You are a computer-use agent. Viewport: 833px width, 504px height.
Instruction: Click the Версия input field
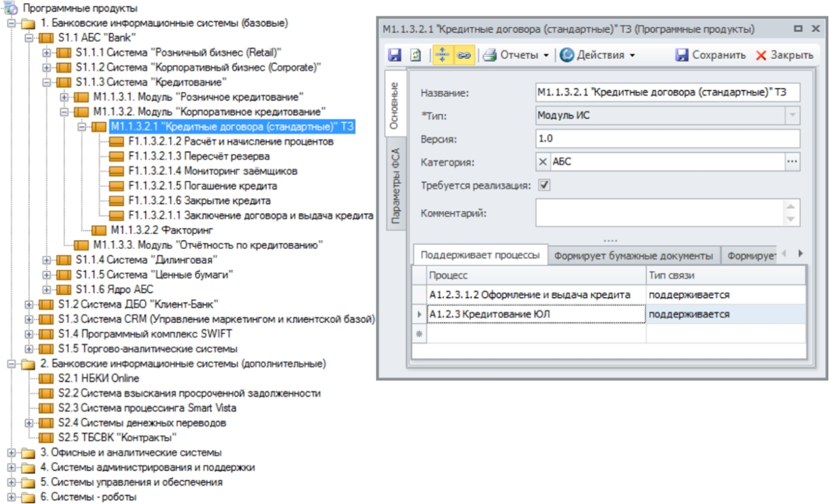pos(668,139)
